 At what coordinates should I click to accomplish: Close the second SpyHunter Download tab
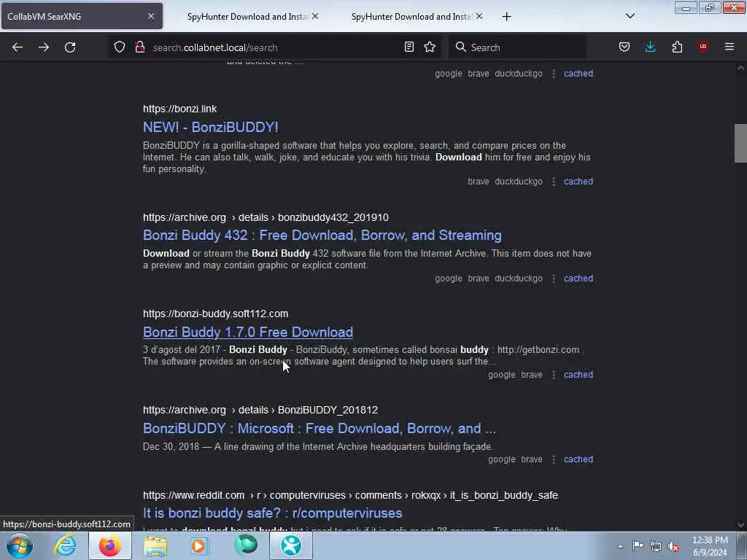[x=315, y=16]
